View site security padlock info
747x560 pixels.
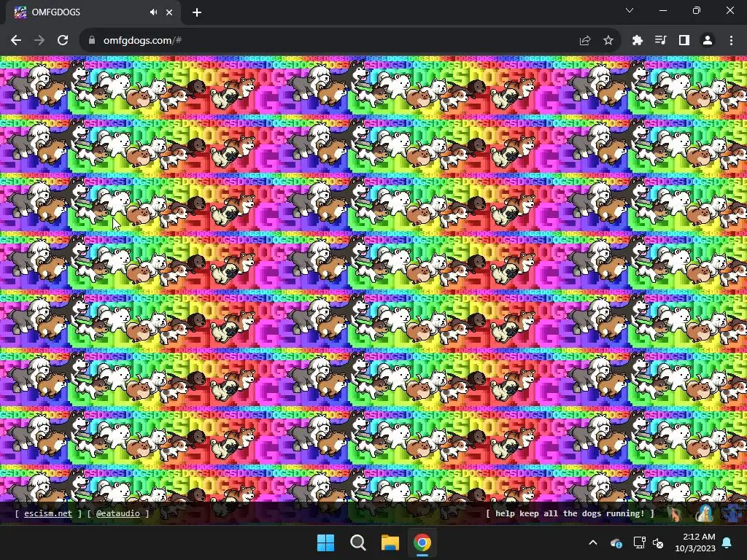[x=91, y=41]
